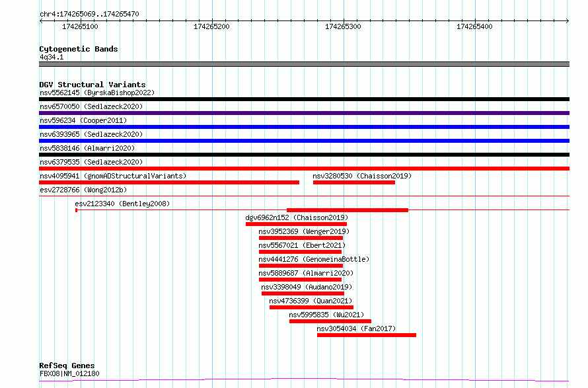Click the thin red line of esv2728766
The image size is (588, 388).
click(x=304, y=196)
